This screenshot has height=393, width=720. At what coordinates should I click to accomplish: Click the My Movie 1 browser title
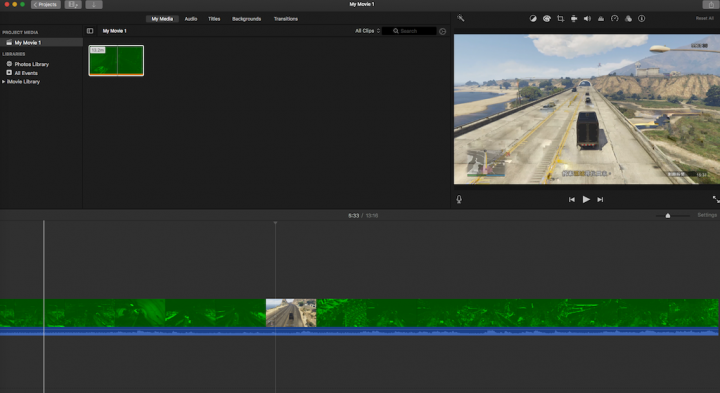(x=114, y=31)
